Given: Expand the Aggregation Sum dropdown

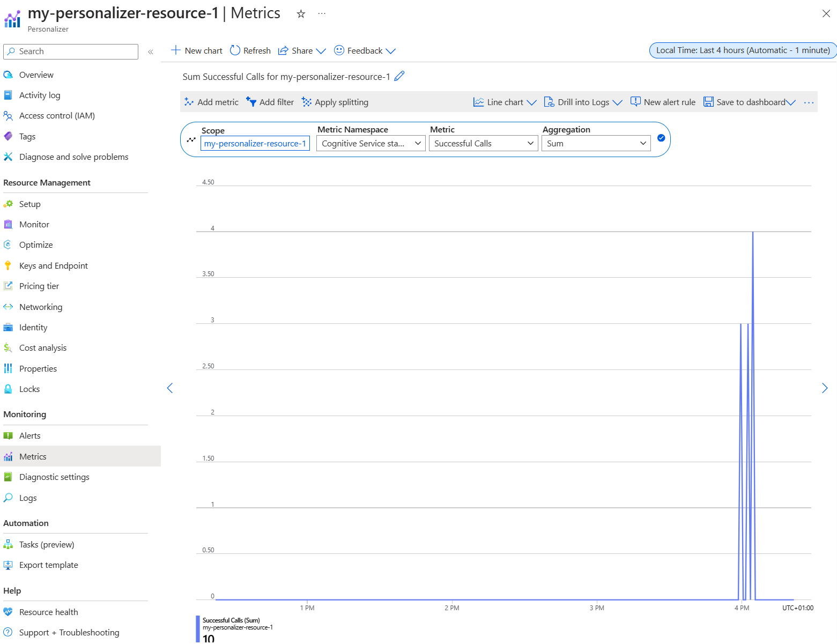Looking at the screenshot, I should 596,144.
